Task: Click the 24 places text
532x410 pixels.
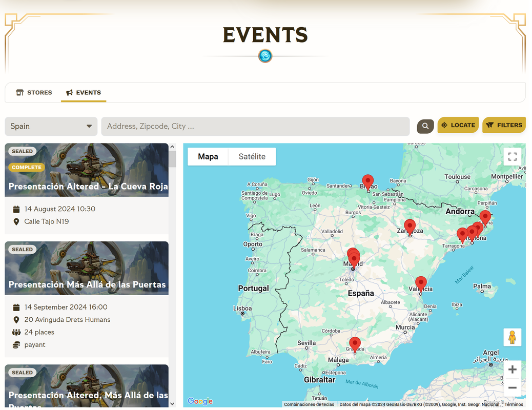Action: coord(39,332)
